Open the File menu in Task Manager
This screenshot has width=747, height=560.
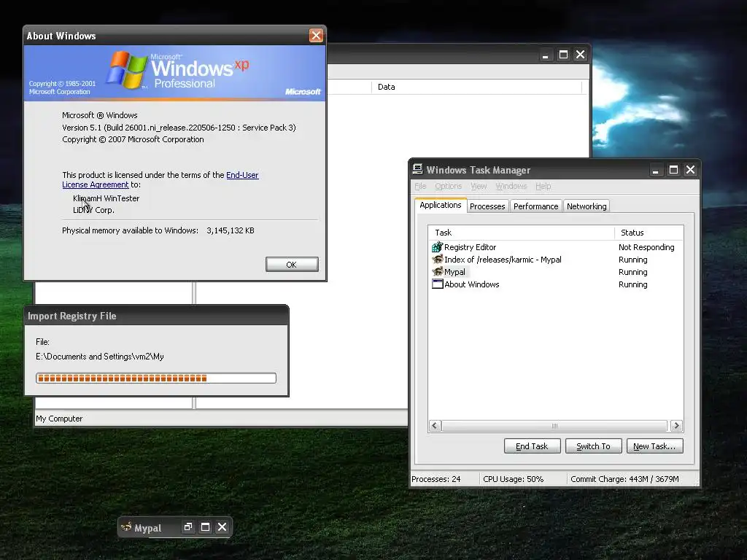(x=420, y=186)
